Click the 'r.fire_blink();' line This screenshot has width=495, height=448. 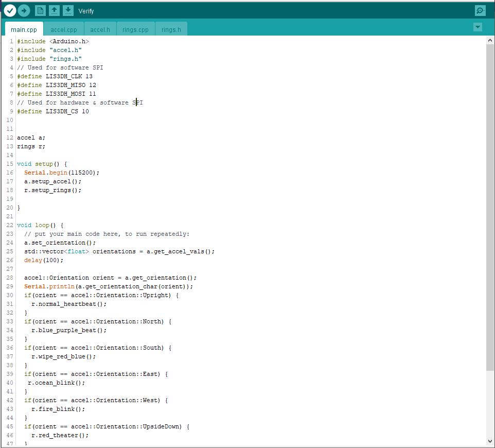[x=58, y=409]
